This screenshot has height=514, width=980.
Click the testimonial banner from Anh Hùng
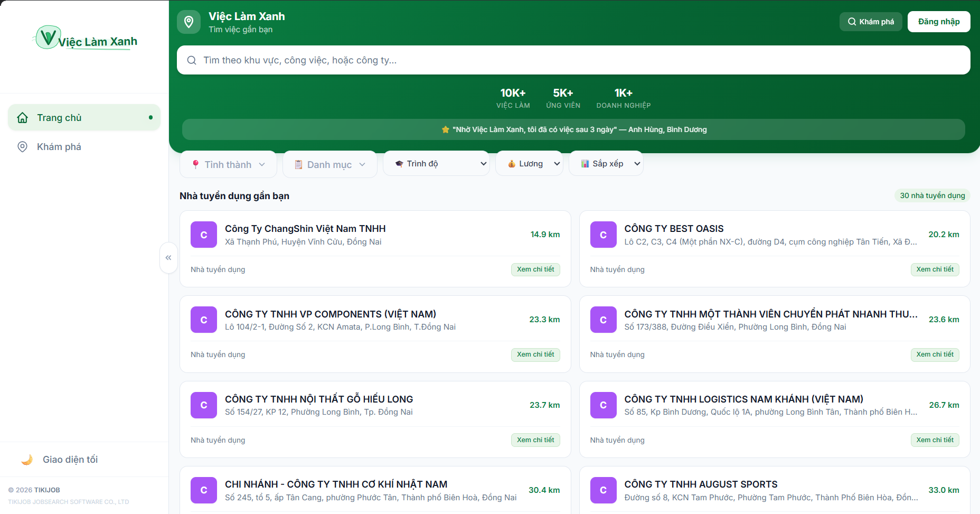pyautogui.click(x=573, y=129)
